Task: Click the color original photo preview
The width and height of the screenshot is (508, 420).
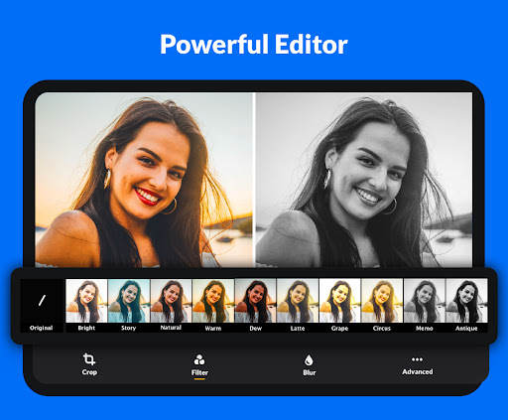Action: [144, 180]
